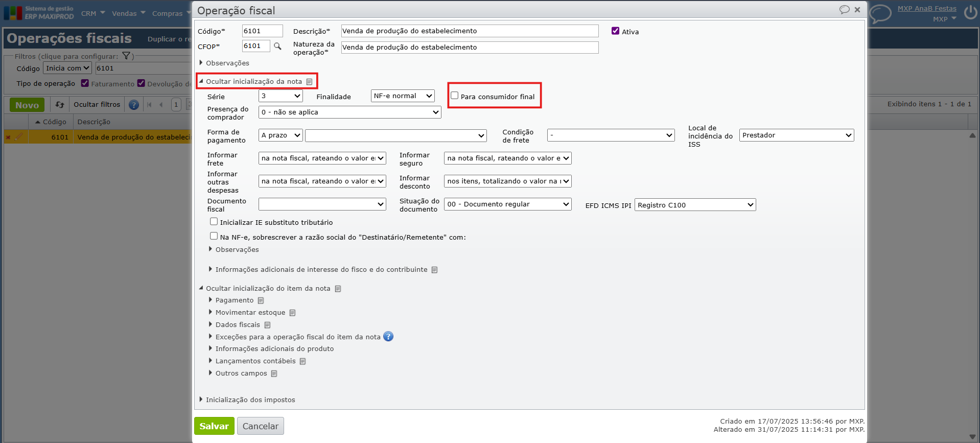Click the note icon beside Movimentar estoque
The height and width of the screenshot is (443, 980).
coord(292,313)
